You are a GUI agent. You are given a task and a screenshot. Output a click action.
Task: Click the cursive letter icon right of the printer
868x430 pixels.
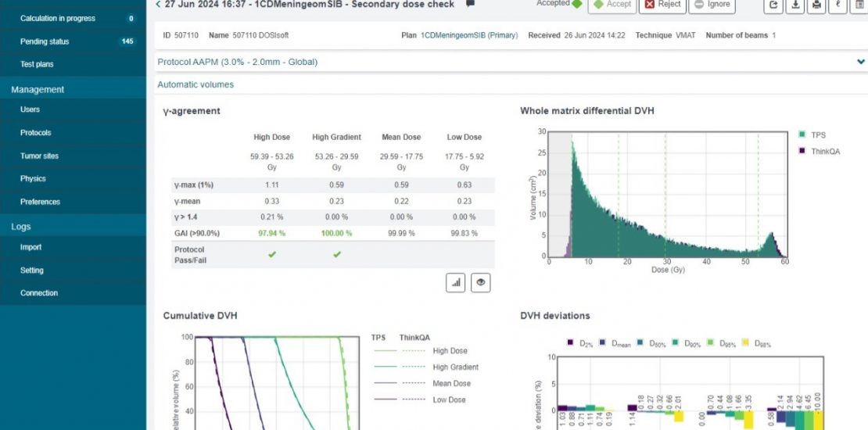click(x=838, y=5)
